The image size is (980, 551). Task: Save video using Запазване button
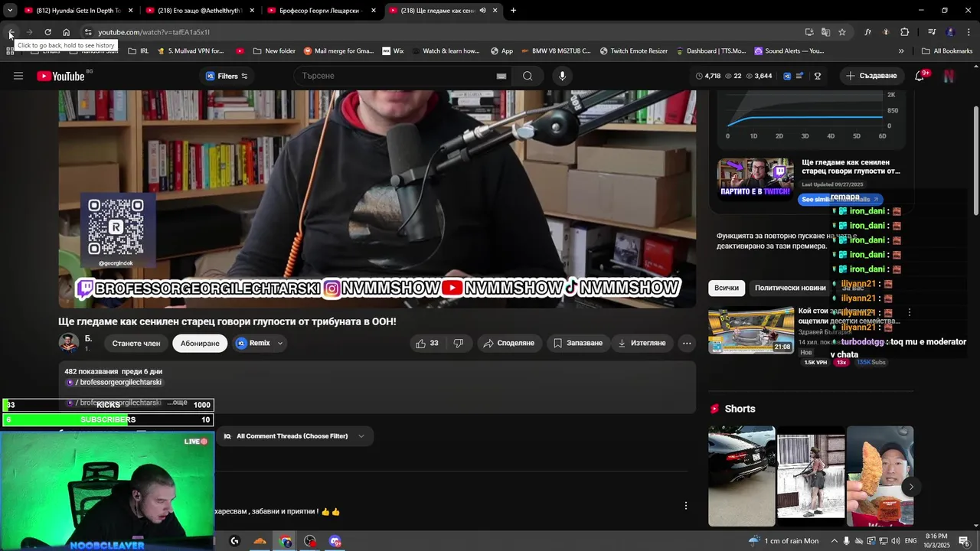coord(578,343)
